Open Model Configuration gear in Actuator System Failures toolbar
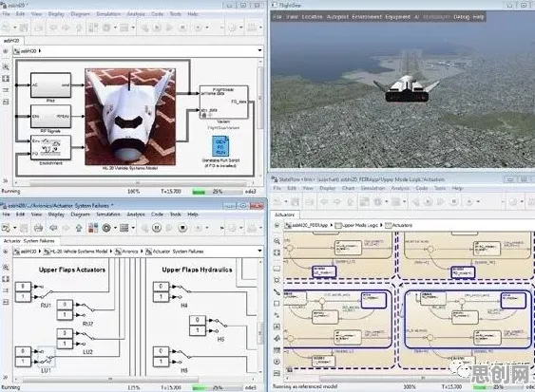This screenshot has width=535, height=392. (x=106, y=228)
